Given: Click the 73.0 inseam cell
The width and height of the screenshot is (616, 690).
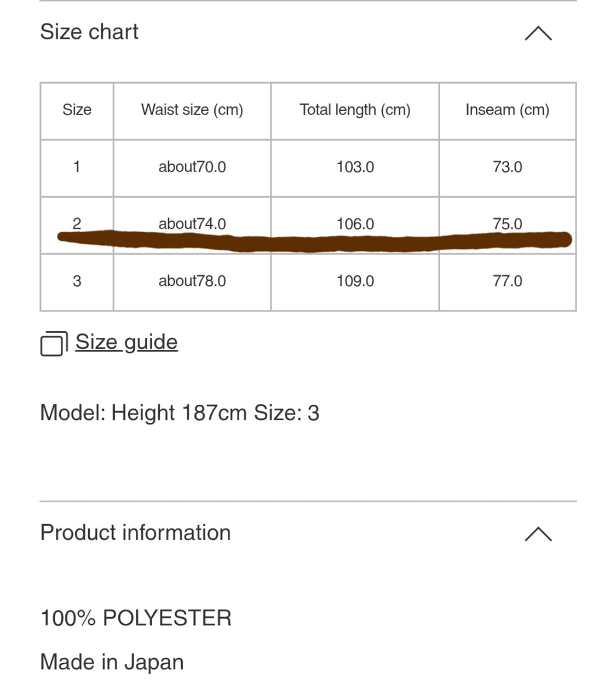Looking at the screenshot, I should click(507, 166).
